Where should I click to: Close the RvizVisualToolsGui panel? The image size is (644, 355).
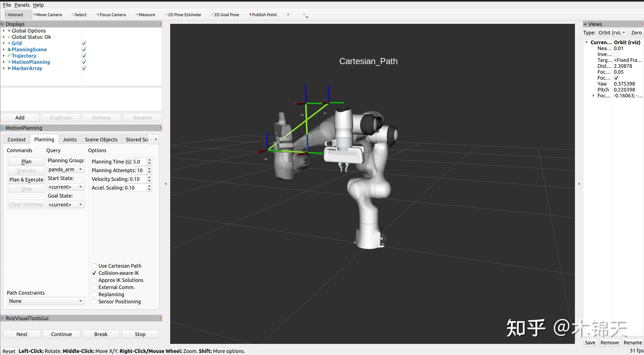(x=160, y=318)
